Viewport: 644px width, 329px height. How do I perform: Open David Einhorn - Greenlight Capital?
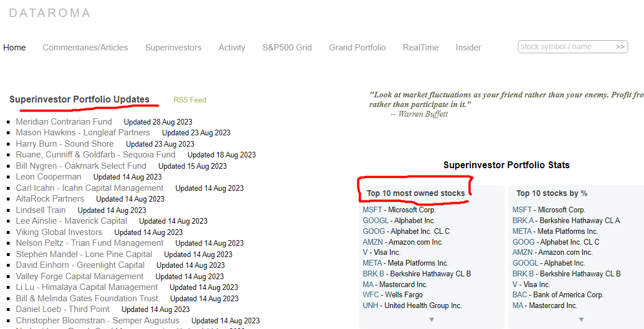pos(80,265)
